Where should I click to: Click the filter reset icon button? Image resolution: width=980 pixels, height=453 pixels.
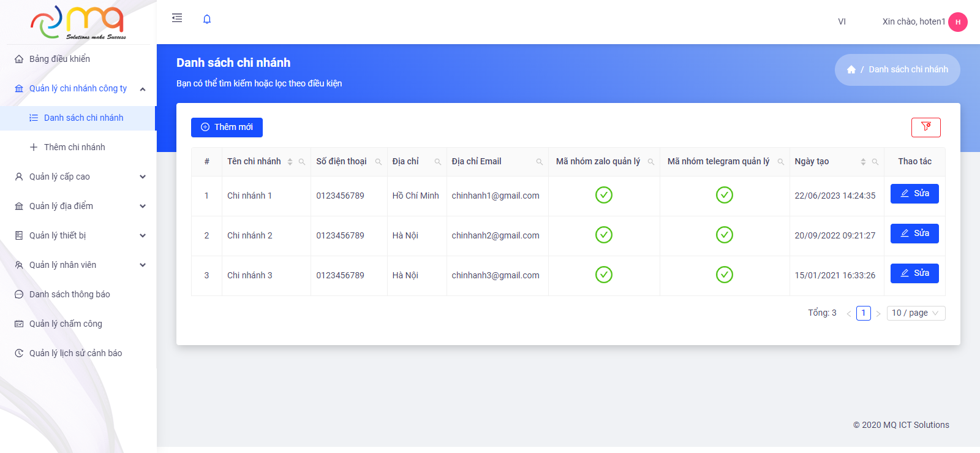925,127
